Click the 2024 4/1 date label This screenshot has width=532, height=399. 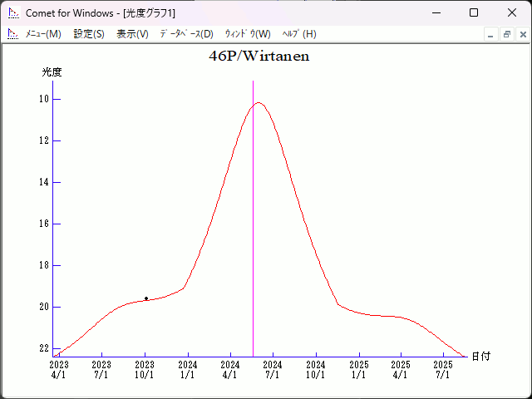click(230, 370)
